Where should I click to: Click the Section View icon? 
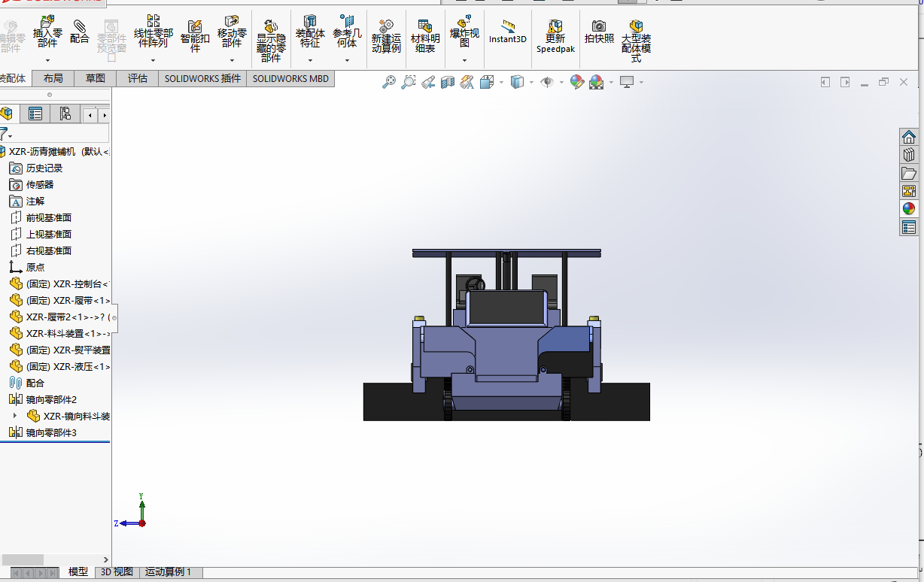[x=448, y=82]
